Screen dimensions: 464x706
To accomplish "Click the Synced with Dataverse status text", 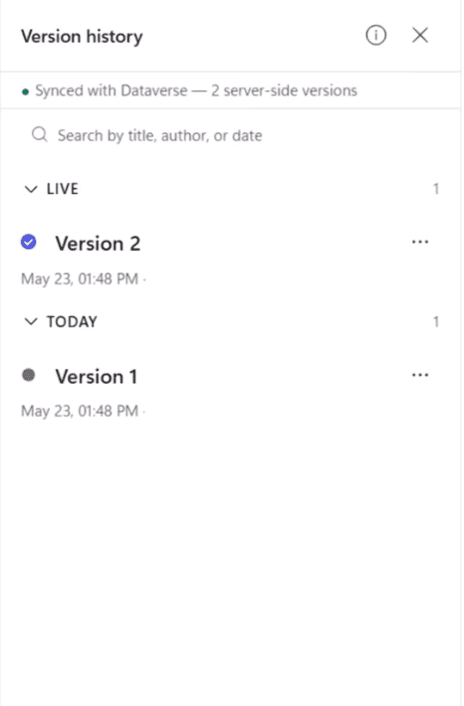I will click(196, 91).
